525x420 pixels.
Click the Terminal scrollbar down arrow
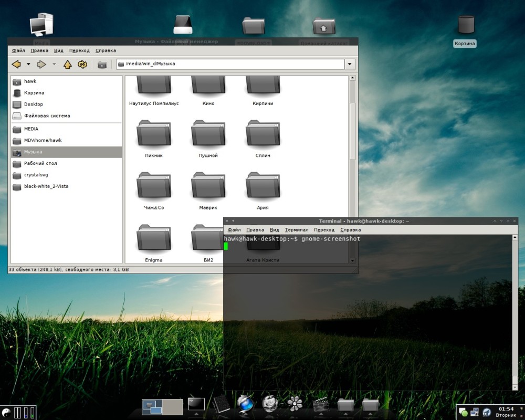(x=515, y=387)
